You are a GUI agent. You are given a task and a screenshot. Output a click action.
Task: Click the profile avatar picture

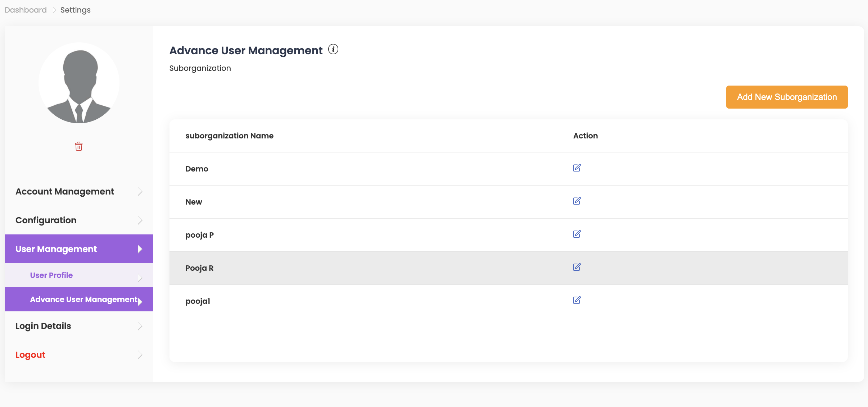(79, 83)
